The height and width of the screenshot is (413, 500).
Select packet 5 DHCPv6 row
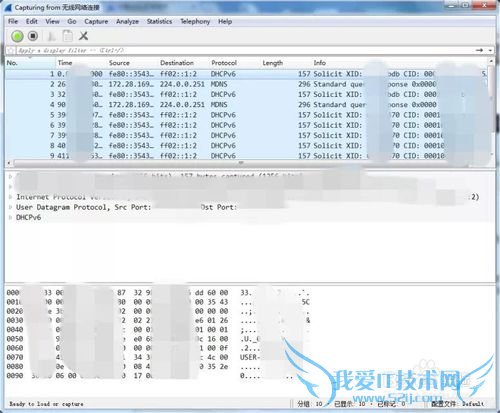pos(247,115)
